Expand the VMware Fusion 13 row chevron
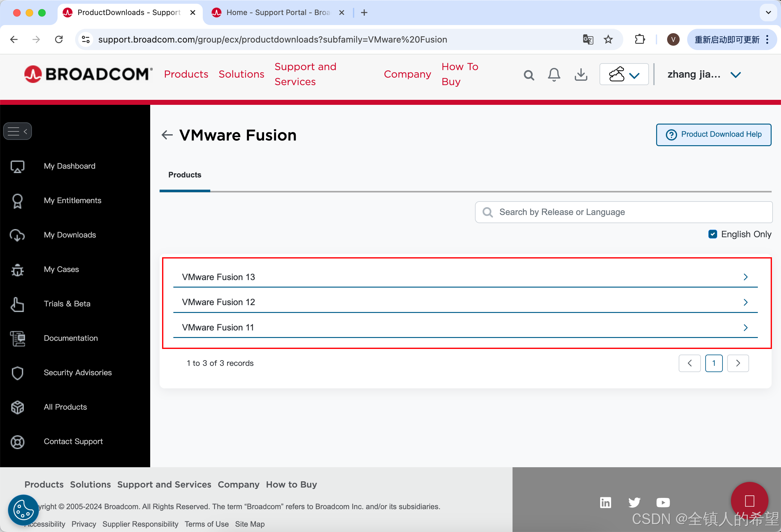 pos(745,277)
